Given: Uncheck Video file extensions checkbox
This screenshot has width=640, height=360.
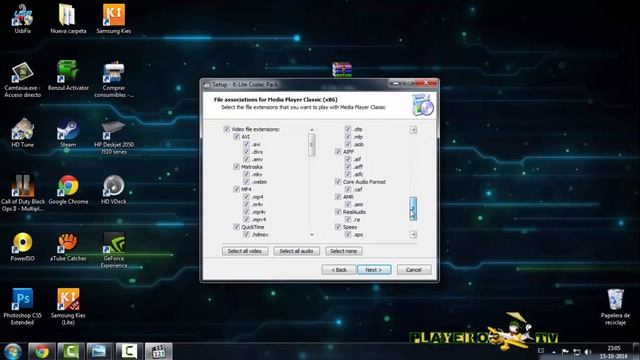Looking at the screenshot, I should click(x=227, y=129).
